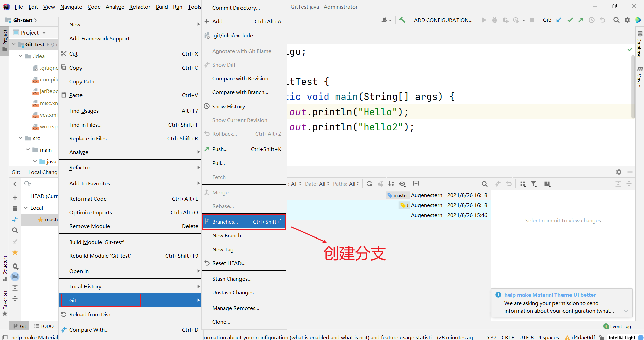
Task: Collapse the .idea folder node
Action: 21,56
